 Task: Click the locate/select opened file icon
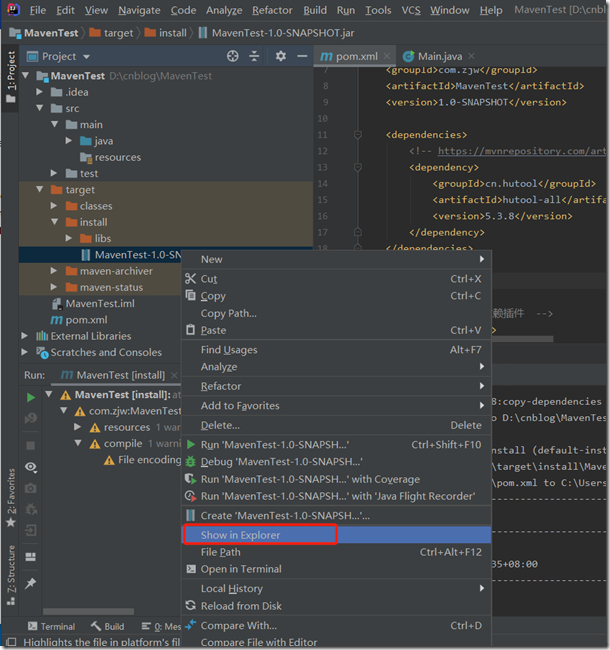tap(232, 56)
